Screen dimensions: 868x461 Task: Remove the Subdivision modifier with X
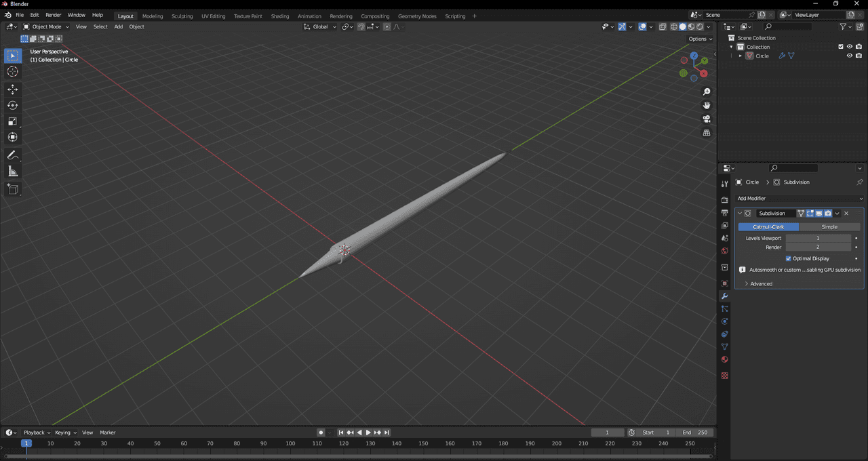pos(846,214)
